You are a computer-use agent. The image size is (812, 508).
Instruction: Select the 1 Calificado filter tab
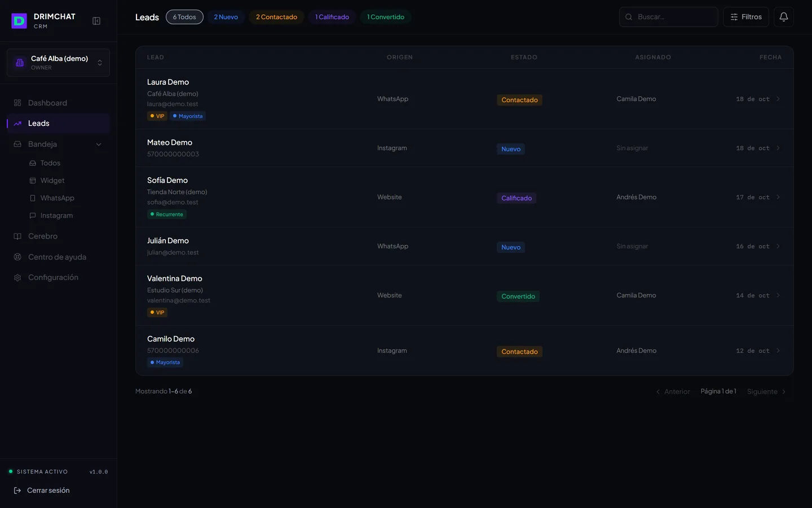[x=332, y=17]
